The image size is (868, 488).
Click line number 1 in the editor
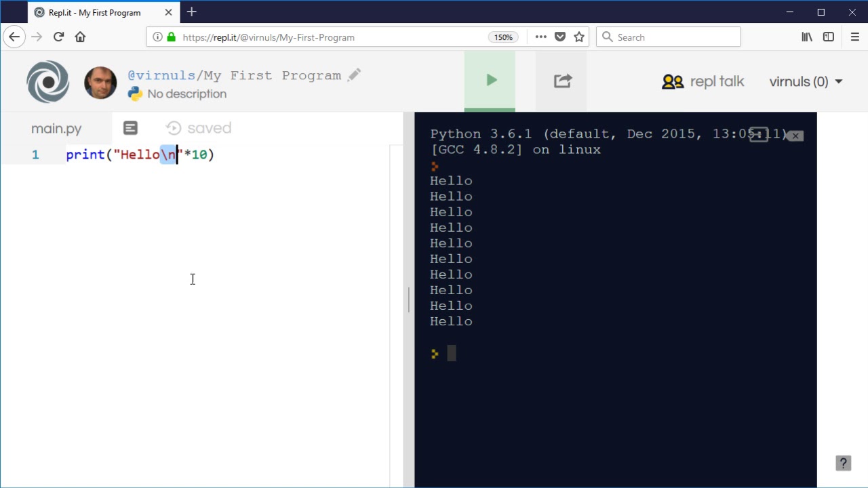pos(35,155)
